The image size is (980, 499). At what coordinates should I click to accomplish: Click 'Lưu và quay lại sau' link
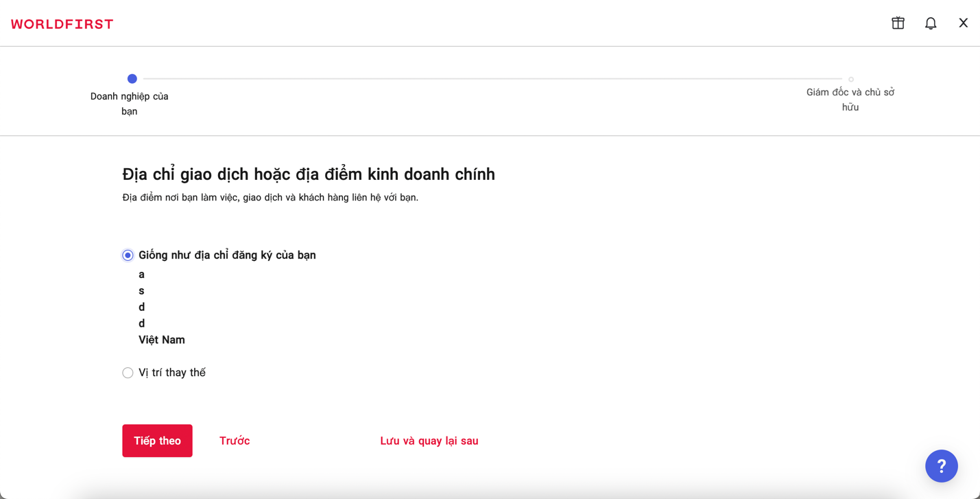tap(429, 441)
